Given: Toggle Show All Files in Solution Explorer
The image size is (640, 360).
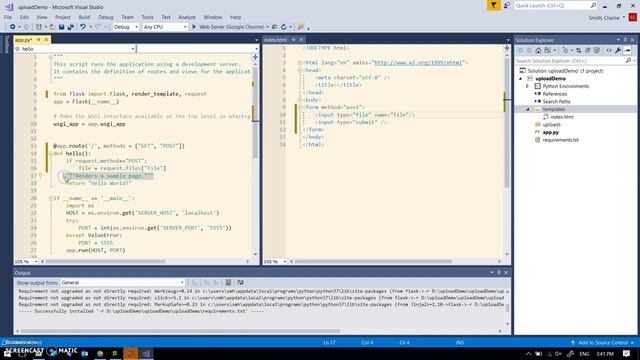Looking at the screenshot, I should click(x=597, y=50).
